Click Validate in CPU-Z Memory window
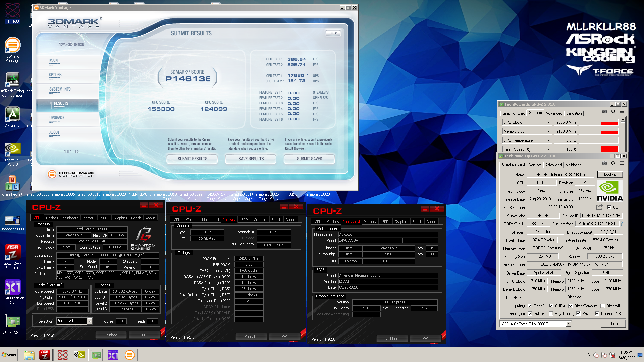Image resolution: width=644 pixels, height=362 pixels. click(x=251, y=337)
